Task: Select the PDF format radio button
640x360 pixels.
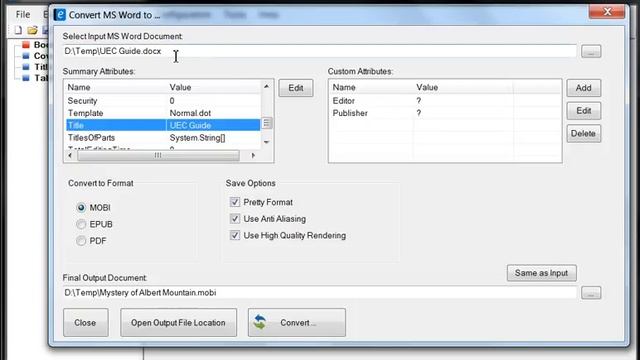Action: tap(81, 241)
